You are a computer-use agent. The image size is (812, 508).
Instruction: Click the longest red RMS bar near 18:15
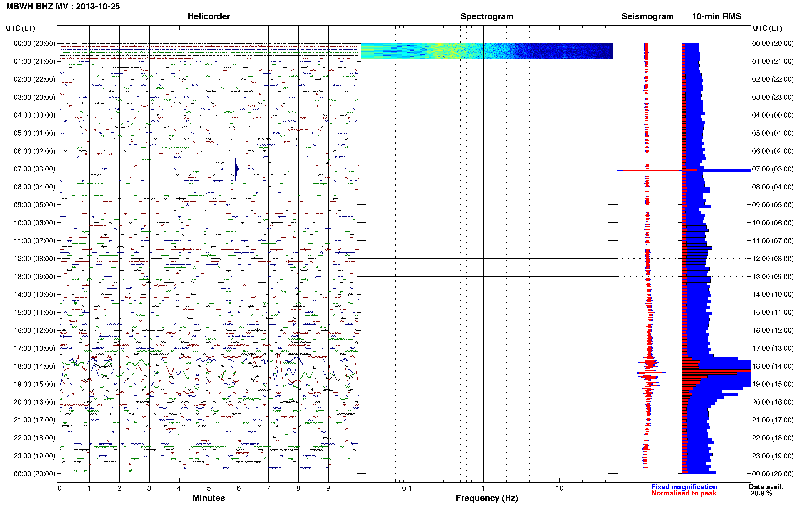(x=717, y=370)
